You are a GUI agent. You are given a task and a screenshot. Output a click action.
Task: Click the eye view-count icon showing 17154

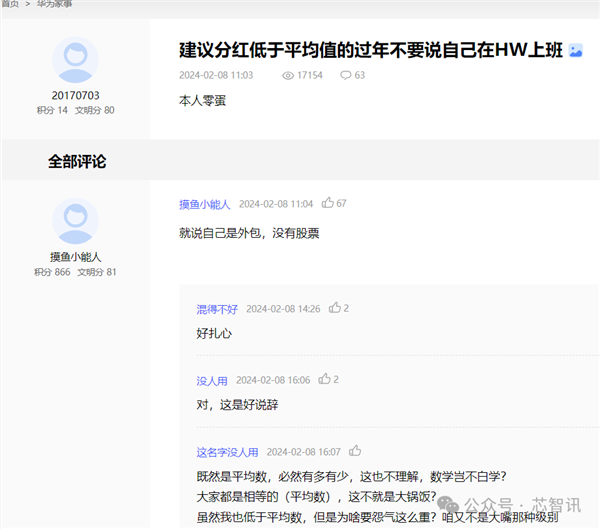(288, 75)
